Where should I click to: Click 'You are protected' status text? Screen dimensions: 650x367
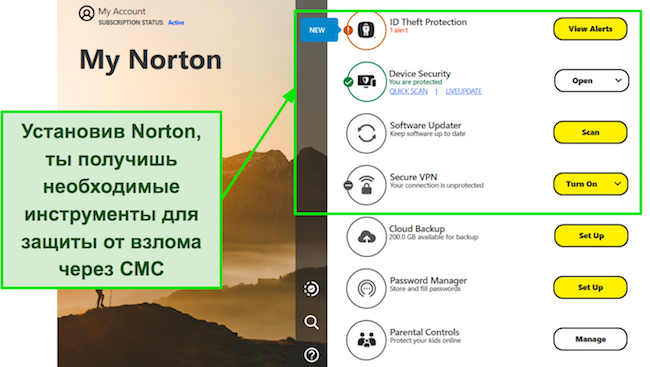[x=415, y=82]
